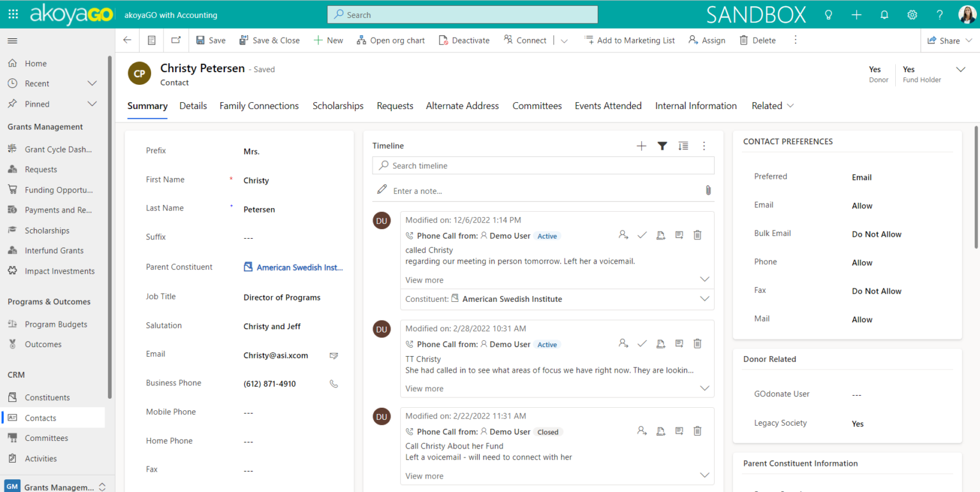Compose email via the envelope icon beside Christy@asi.xcom
980x492 pixels.
click(333, 355)
